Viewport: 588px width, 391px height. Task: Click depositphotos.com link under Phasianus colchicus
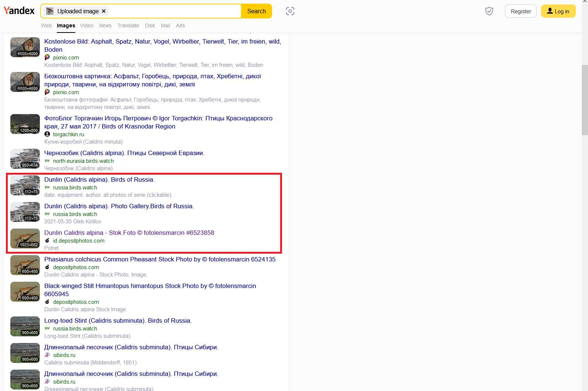(x=76, y=267)
